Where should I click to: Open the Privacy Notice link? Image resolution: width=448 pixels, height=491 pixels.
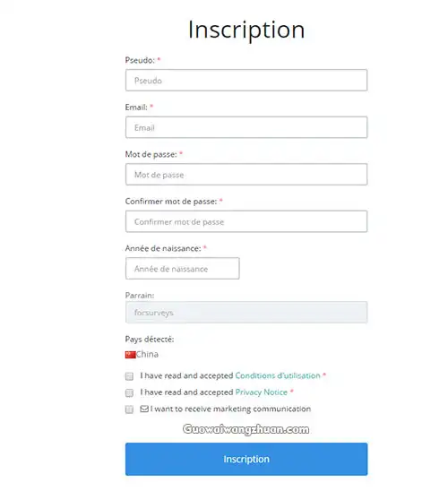click(x=261, y=392)
